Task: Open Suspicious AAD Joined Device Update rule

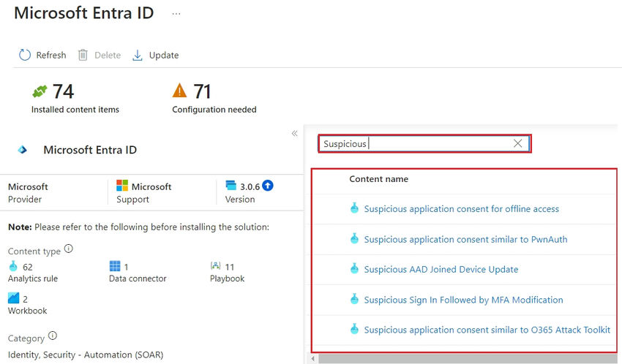Action: coord(441,270)
